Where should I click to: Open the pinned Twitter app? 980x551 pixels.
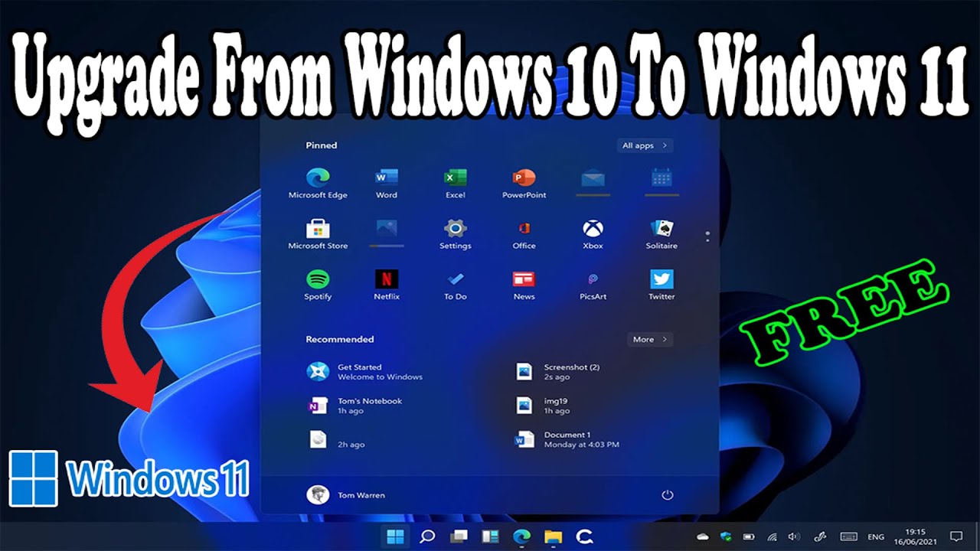[x=661, y=285]
